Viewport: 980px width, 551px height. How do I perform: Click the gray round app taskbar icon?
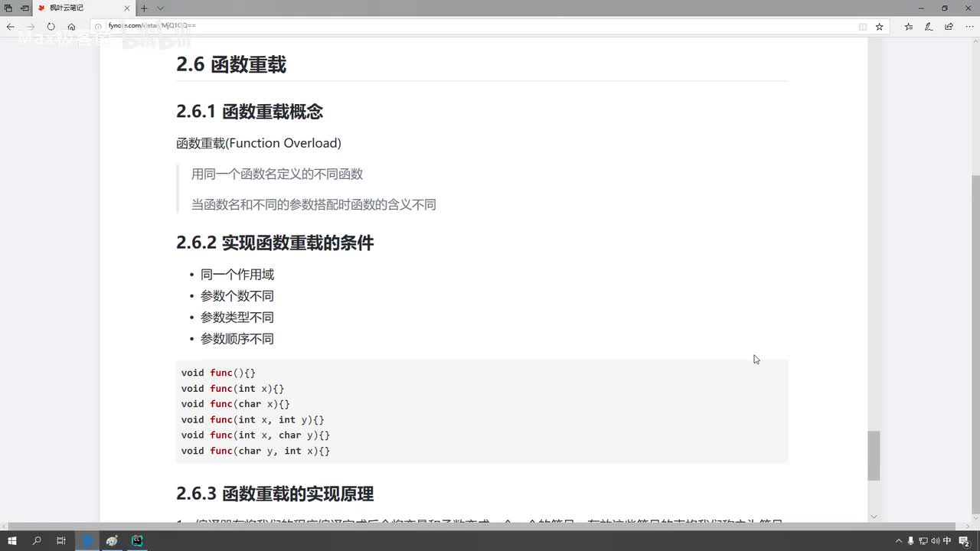point(112,540)
